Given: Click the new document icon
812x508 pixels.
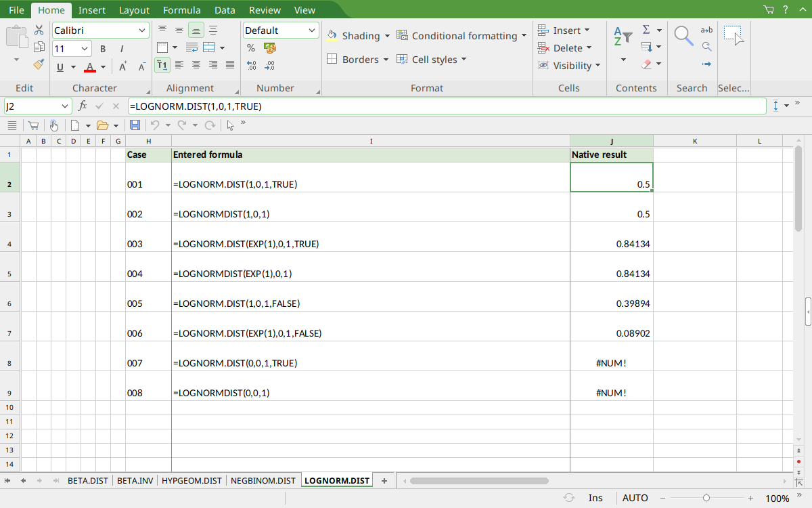Looking at the screenshot, I should pyautogui.click(x=75, y=125).
